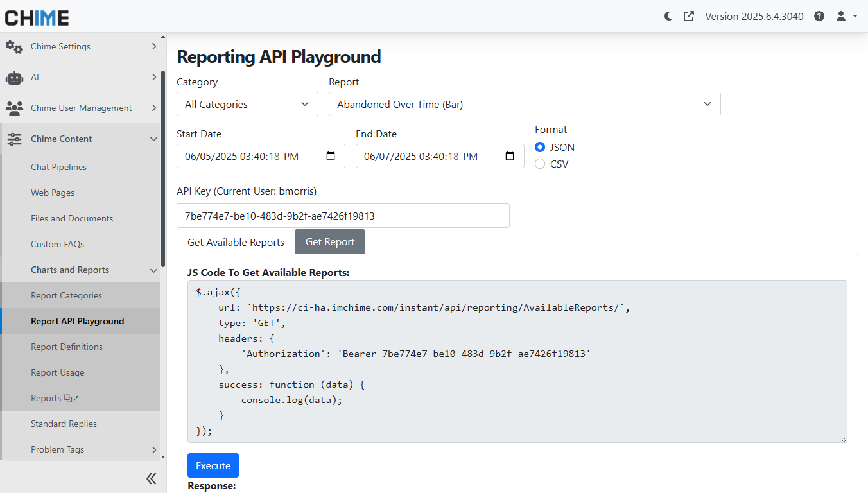Open Standard Replies in sidebar
This screenshot has height=493, width=868.
click(64, 424)
